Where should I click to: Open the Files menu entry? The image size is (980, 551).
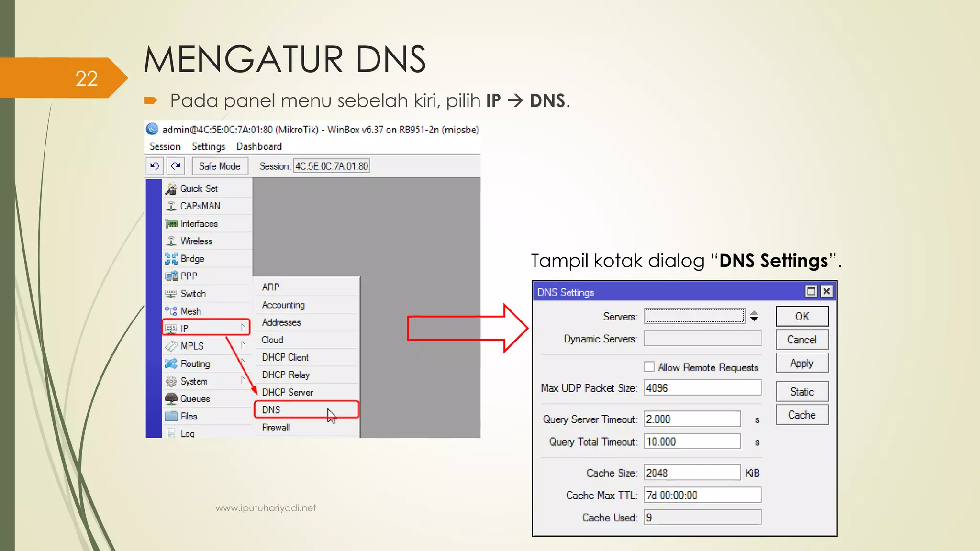207,416
